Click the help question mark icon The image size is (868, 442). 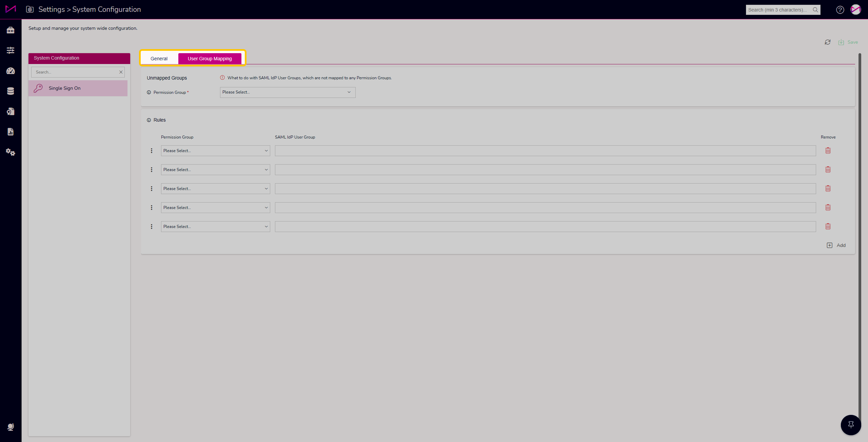pos(840,10)
